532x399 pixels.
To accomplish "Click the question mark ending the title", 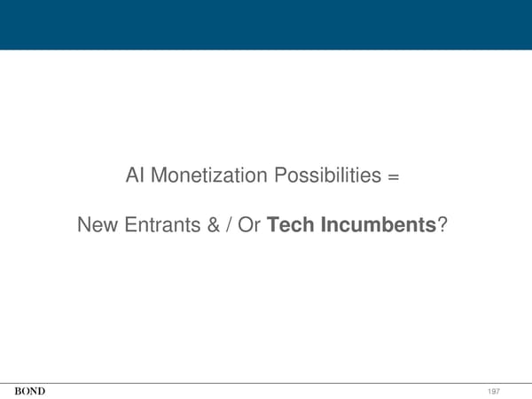I will (x=442, y=227).
